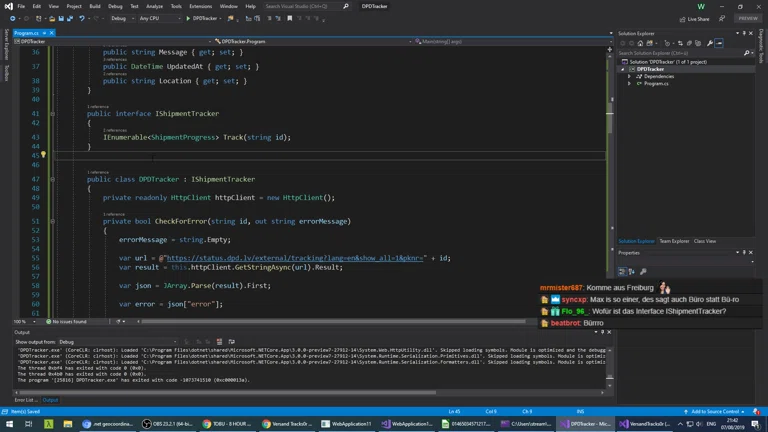Open the feedback icon next to Live Share
The width and height of the screenshot is (768, 432).
(723, 18)
